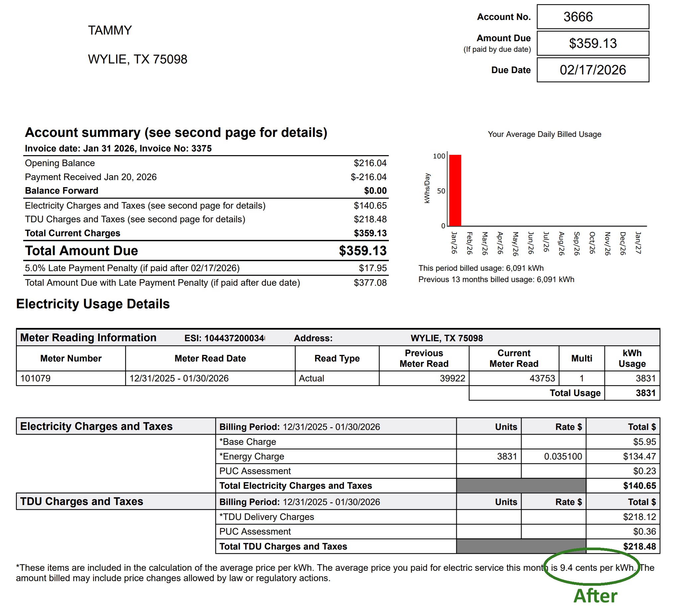Click the circled 9.4 cents per kWh text
This screenshot has width=676, height=616.
click(x=597, y=568)
